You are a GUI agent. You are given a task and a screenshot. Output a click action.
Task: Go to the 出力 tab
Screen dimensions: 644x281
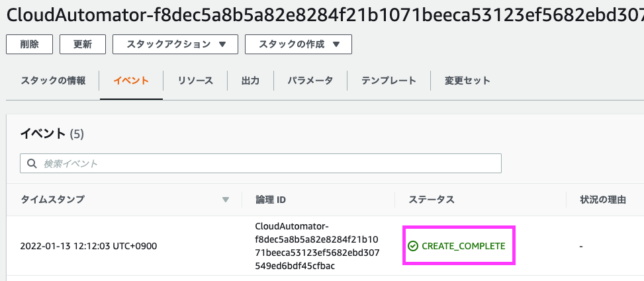coord(250,81)
